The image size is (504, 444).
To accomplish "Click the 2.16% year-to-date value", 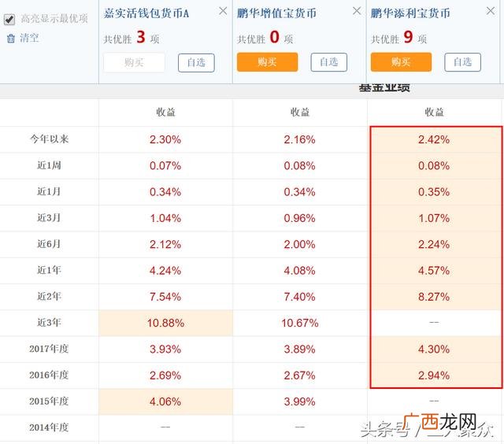I will (x=299, y=139).
